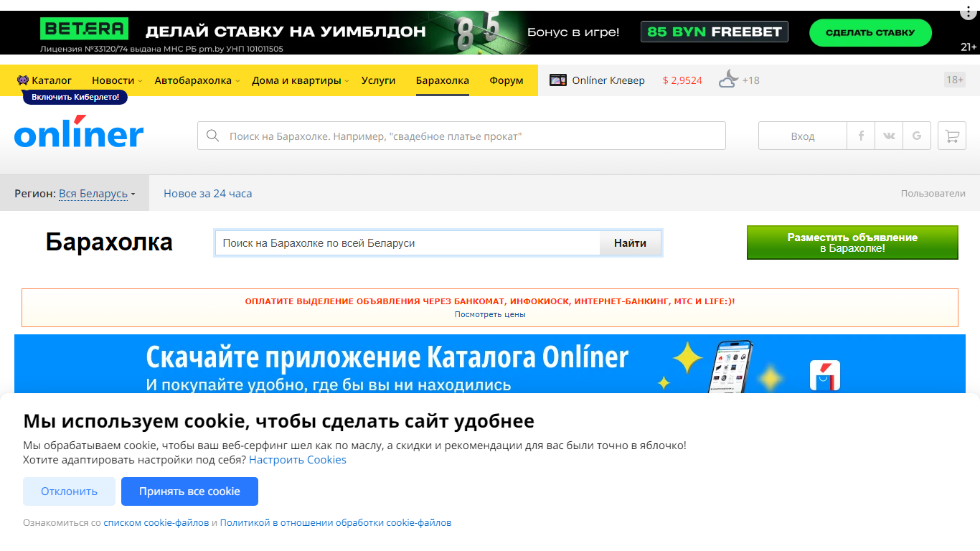Expand the Дома и квартиры dropdown arrow
Screen dimensions: 980x551
tap(347, 81)
